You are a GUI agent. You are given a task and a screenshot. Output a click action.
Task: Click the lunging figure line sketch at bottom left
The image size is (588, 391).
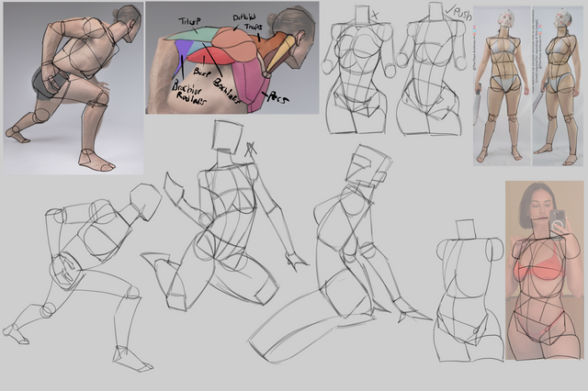point(83,277)
